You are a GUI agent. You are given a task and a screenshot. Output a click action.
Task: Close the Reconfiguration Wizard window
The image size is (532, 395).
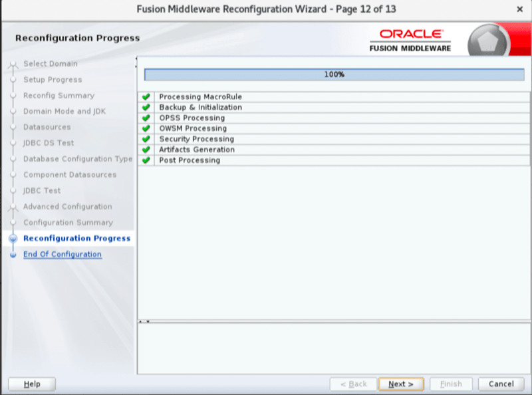click(x=519, y=9)
